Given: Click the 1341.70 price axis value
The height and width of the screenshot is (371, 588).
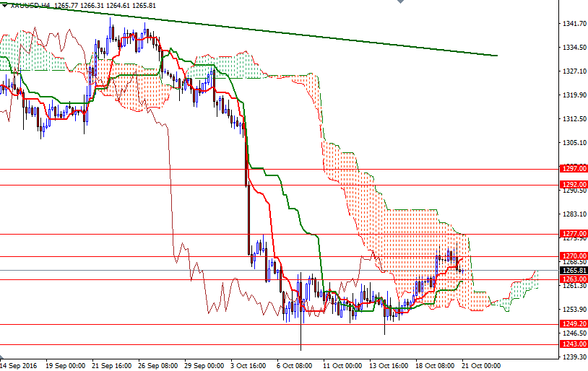Looking at the screenshot, I should tap(574, 24).
